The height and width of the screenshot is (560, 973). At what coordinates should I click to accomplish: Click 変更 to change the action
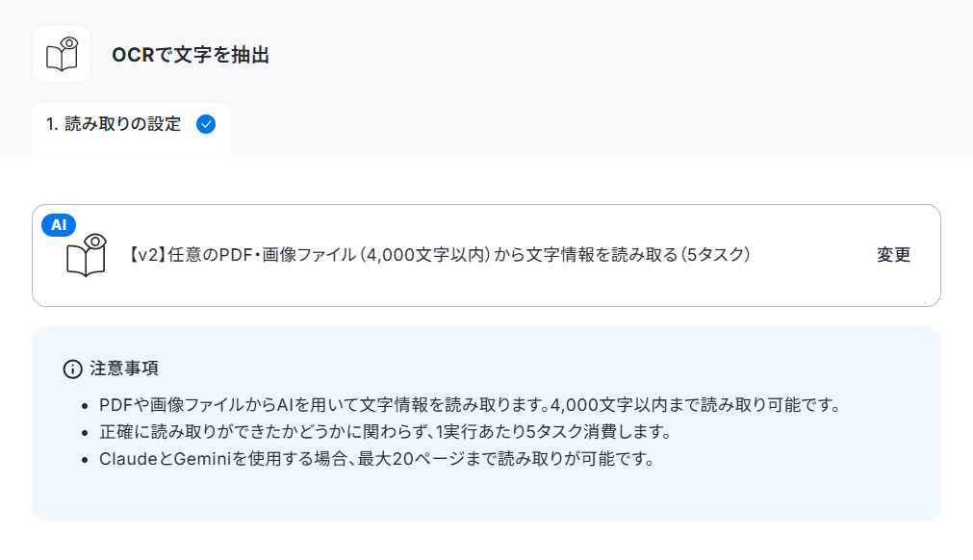tap(893, 255)
